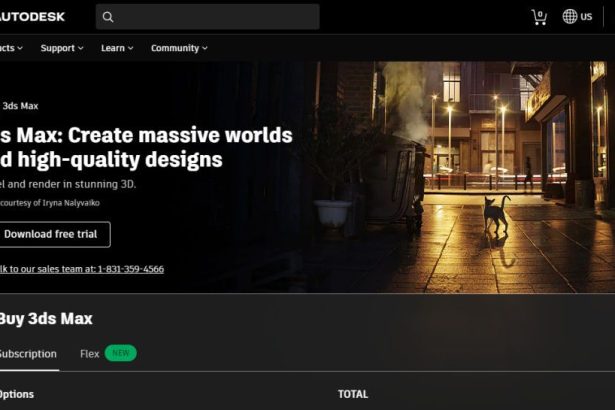The height and width of the screenshot is (410, 615).
Task: Click the Options label
Action: [x=17, y=394]
